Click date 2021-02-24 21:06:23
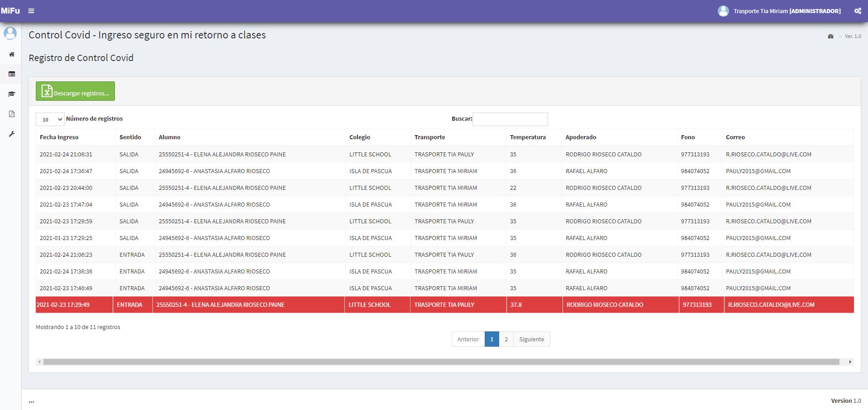The height and width of the screenshot is (410, 868). click(x=66, y=254)
